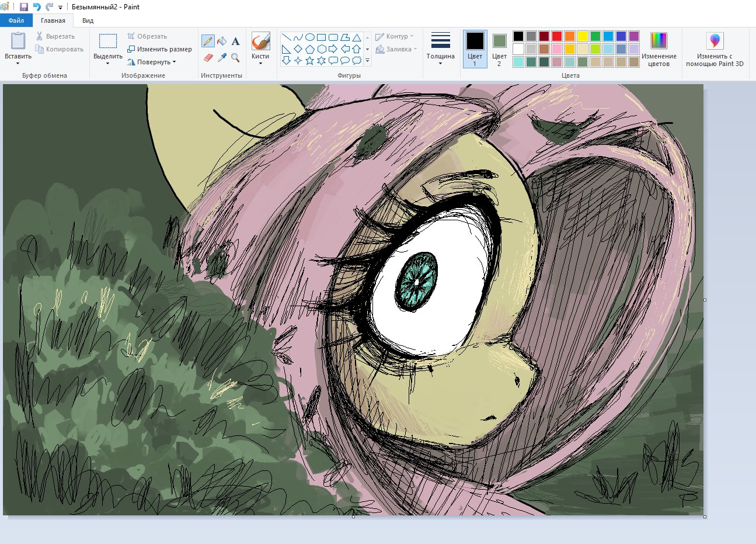Choose the Triangle shape
Viewport: 756px width, 544px height.
pyautogui.click(x=356, y=38)
